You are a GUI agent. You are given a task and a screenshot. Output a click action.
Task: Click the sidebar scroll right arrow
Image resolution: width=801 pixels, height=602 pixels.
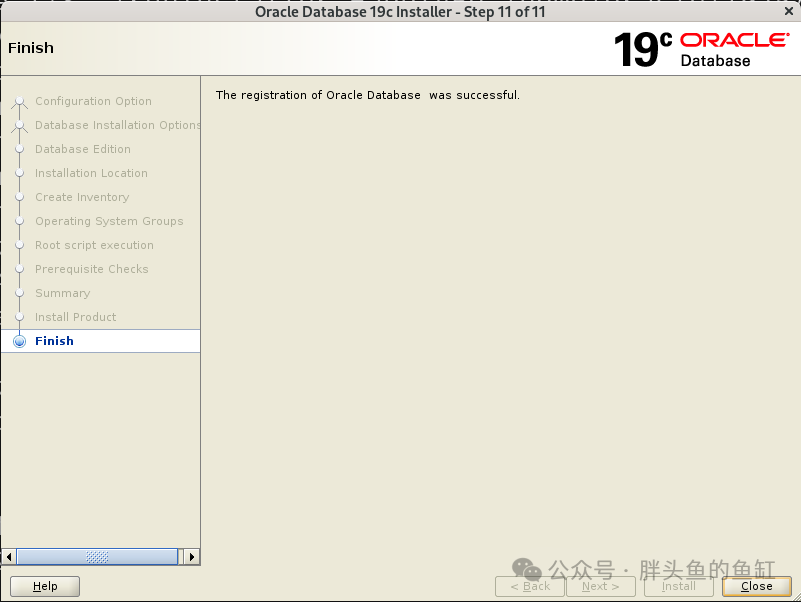coord(192,557)
